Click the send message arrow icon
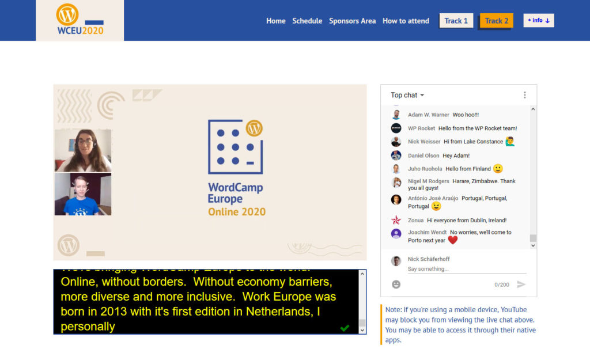This screenshot has width=590, height=364. tap(521, 285)
